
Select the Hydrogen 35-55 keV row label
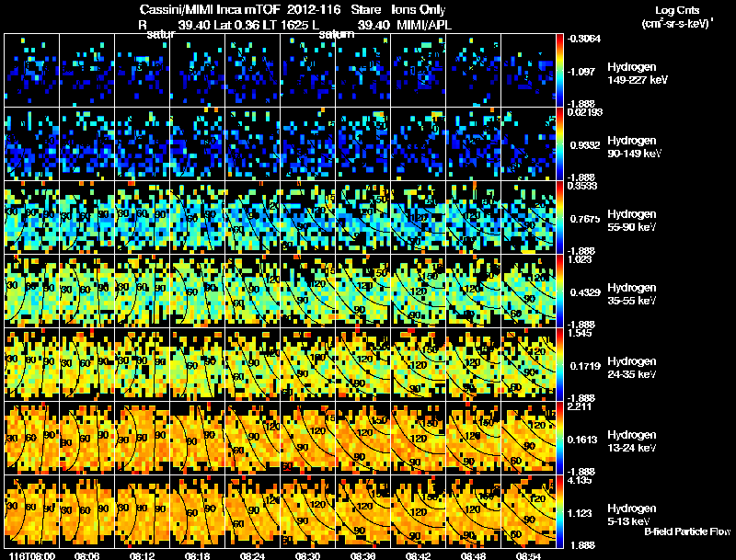pyautogui.click(x=631, y=293)
